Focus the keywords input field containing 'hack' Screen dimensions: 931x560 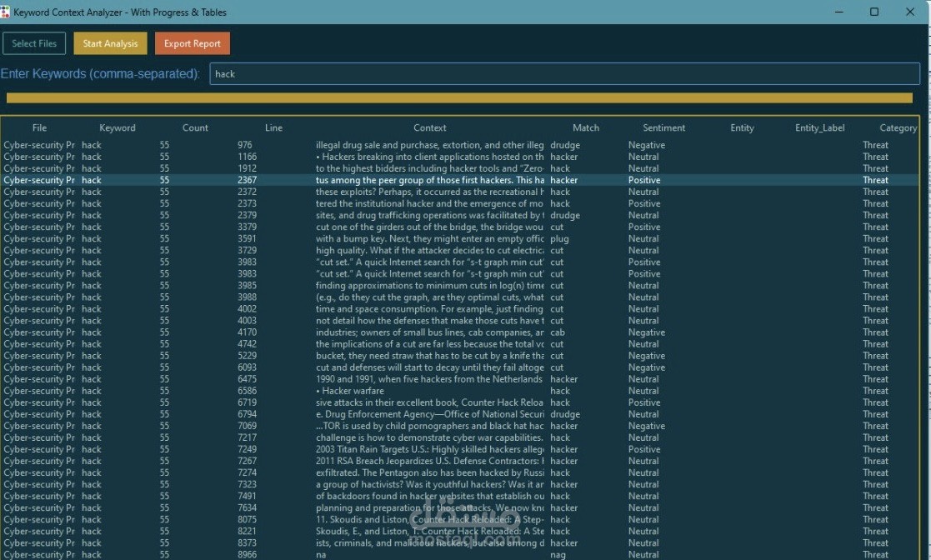point(564,73)
